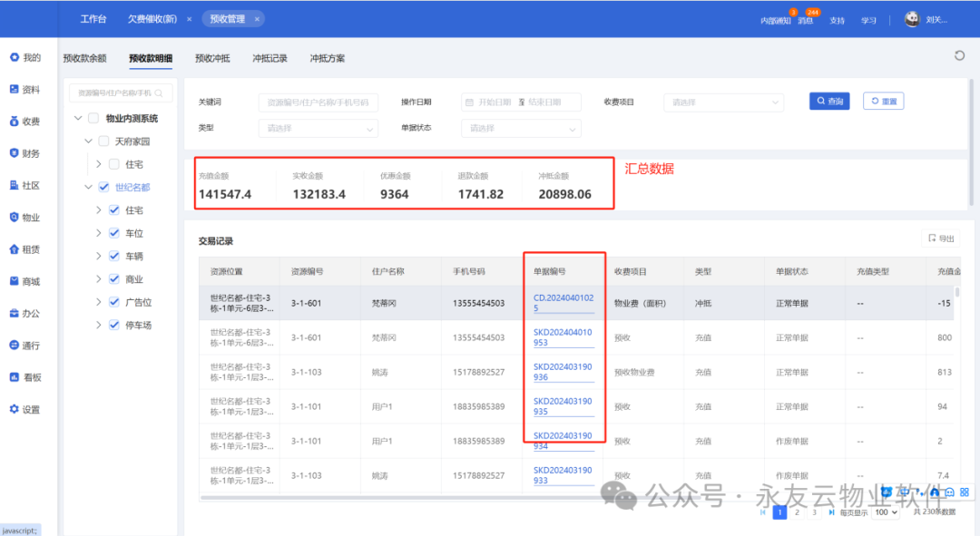Close the 预收管理 tab

click(x=257, y=19)
